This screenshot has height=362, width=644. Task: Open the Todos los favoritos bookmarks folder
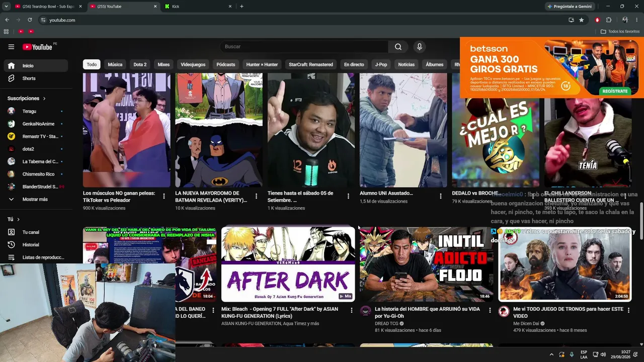point(620,32)
